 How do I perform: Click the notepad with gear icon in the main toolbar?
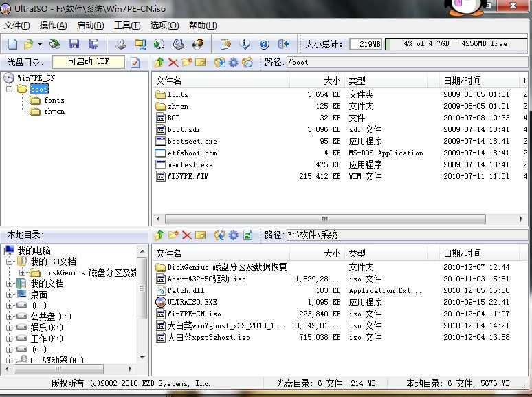[x=225, y=44]
